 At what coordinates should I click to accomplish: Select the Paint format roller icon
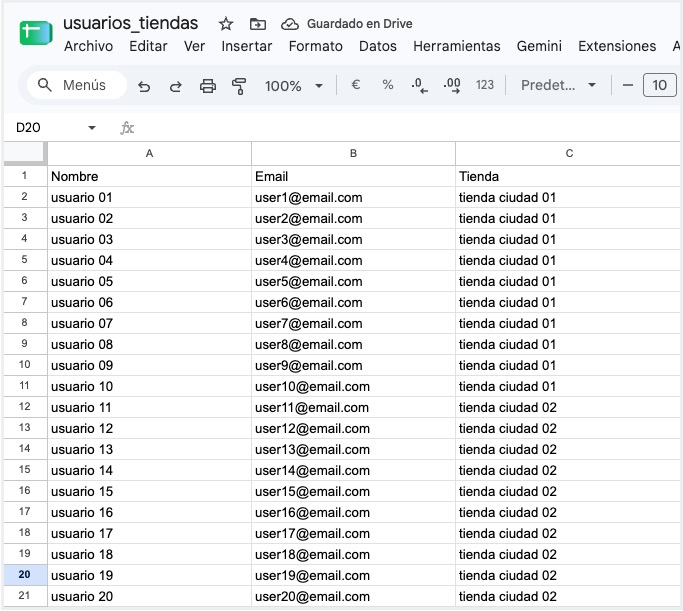pyautogui.click(x=239, y=86)
